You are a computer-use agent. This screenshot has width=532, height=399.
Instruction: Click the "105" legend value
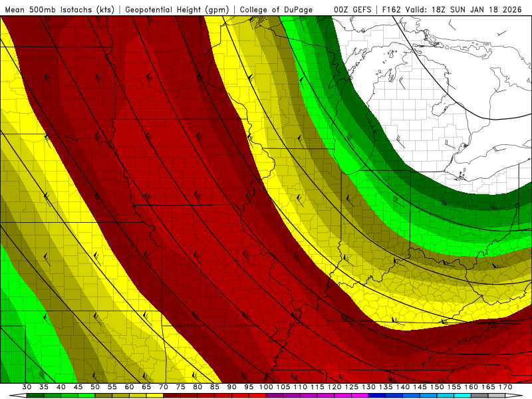coord(283,387)
